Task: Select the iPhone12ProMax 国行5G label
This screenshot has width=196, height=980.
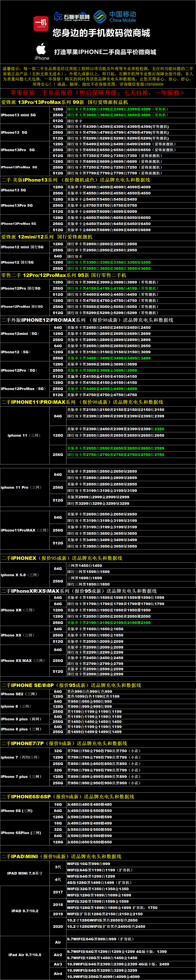Action: (22, 306)
